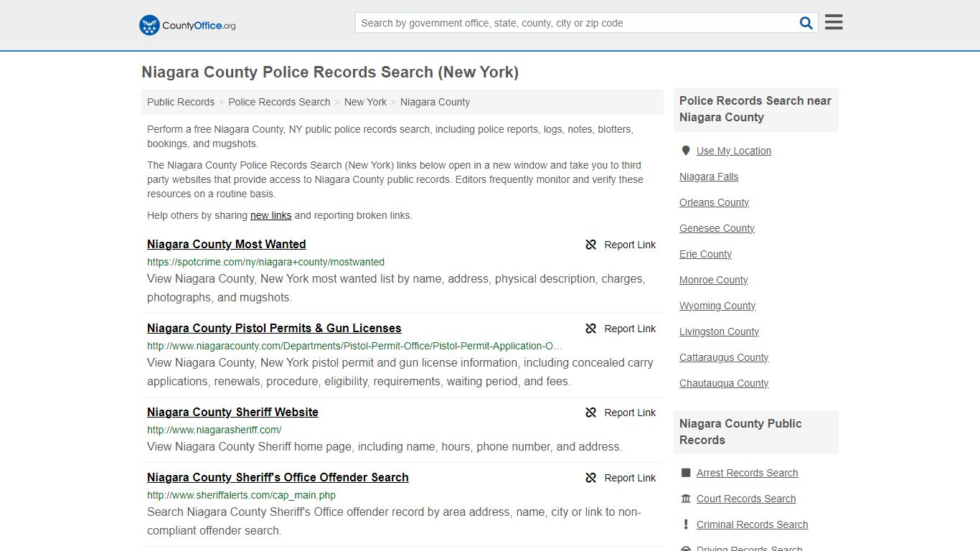Open the New York breadcrumb
The image size is (980, 551).
click(365, 102)
